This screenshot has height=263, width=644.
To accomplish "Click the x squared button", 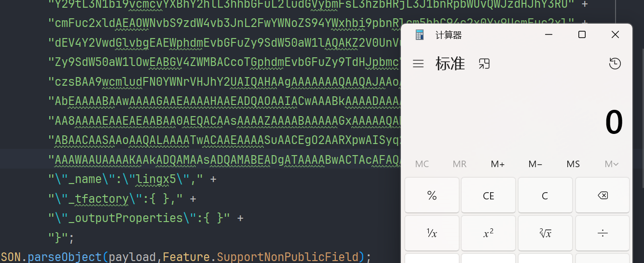I will (x=488, y=233).
